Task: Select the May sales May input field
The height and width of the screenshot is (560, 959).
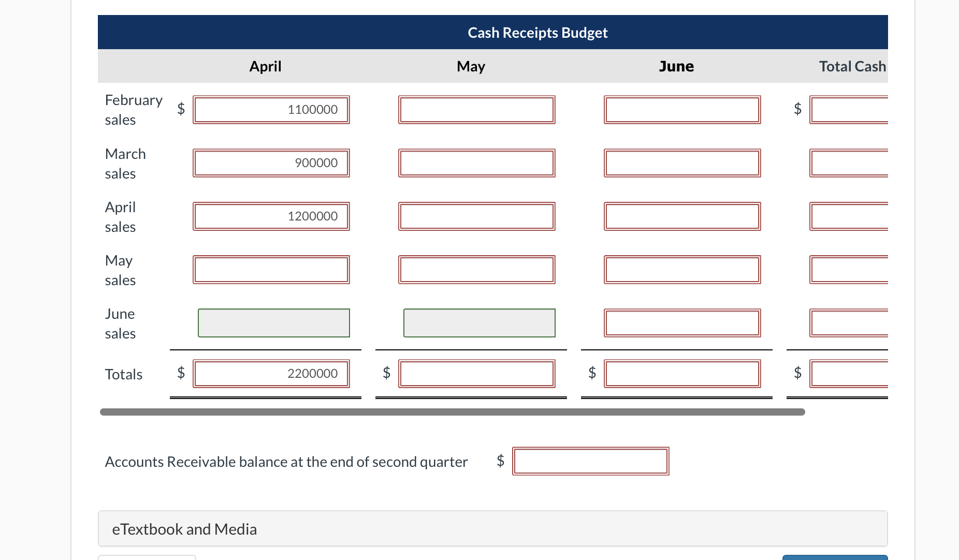Action: [x=477, y=270]
